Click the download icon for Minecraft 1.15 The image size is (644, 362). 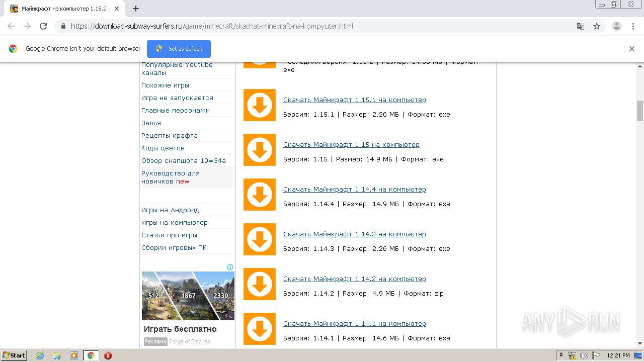pyautogui.click(x=260, y=150)
